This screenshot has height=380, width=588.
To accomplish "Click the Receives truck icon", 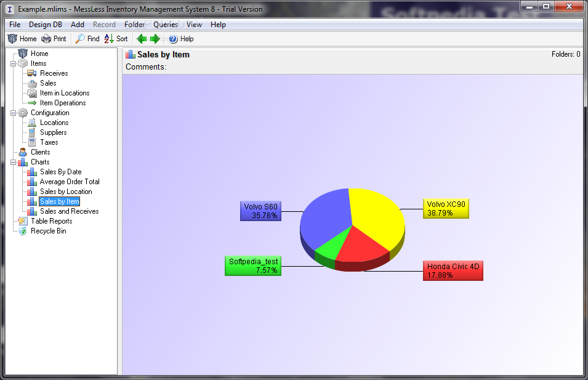I will [x=32, y=73].
